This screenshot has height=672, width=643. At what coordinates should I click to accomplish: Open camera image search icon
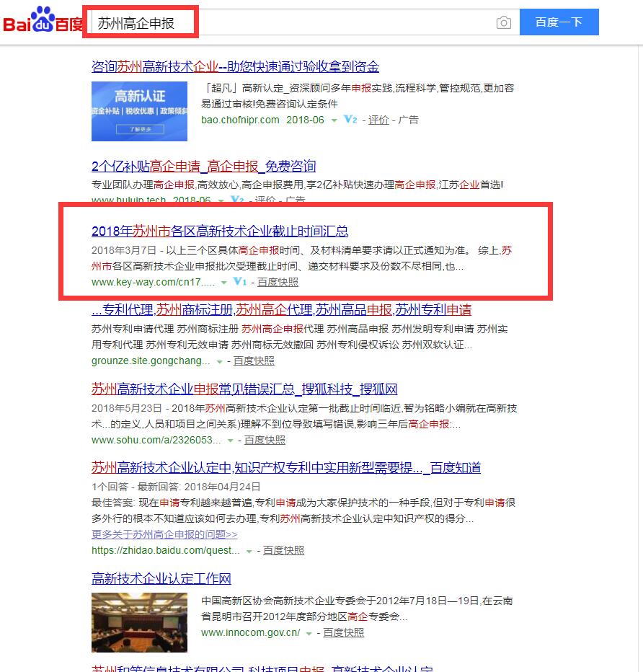pos(504,23)
